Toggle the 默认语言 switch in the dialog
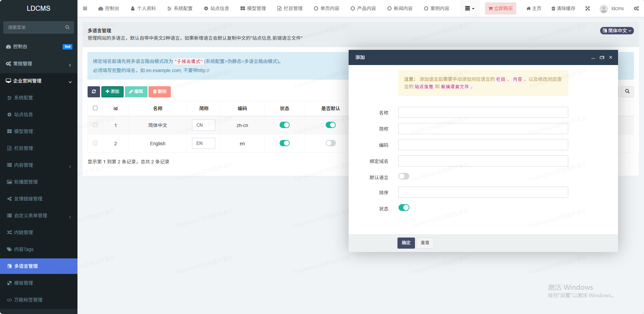The height and width of the screenshot is (314, 644). 404,177
